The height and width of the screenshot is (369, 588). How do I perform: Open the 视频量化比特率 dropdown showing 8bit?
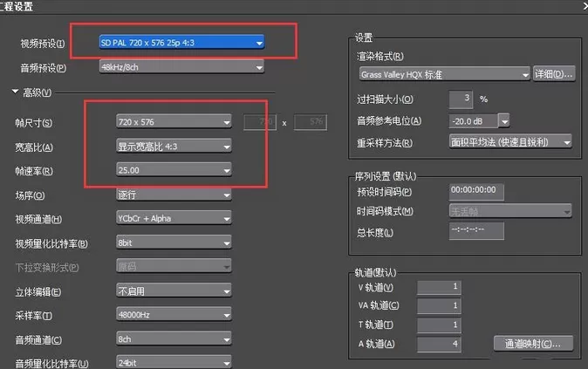174,243
